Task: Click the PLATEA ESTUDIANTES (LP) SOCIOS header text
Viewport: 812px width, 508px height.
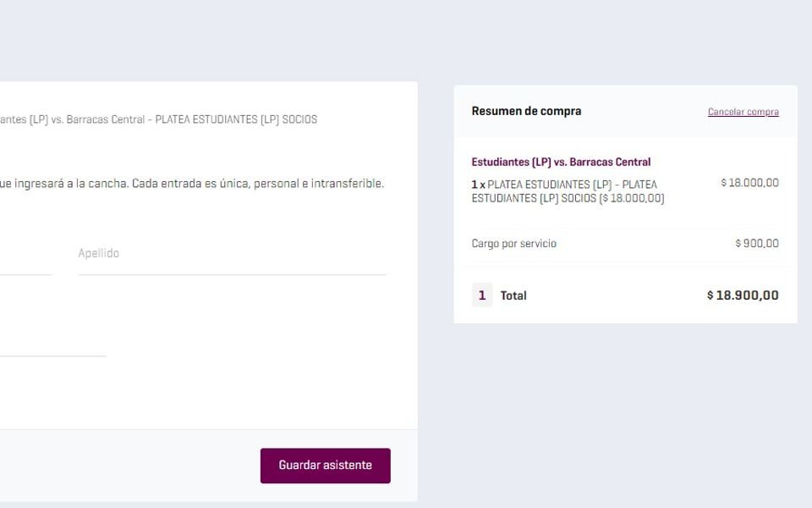Action: point(236,119)
